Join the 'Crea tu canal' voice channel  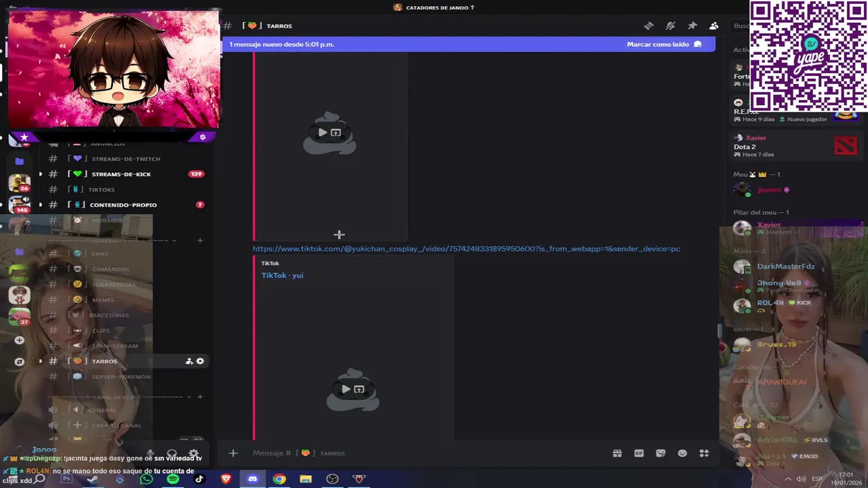(125, 426)
